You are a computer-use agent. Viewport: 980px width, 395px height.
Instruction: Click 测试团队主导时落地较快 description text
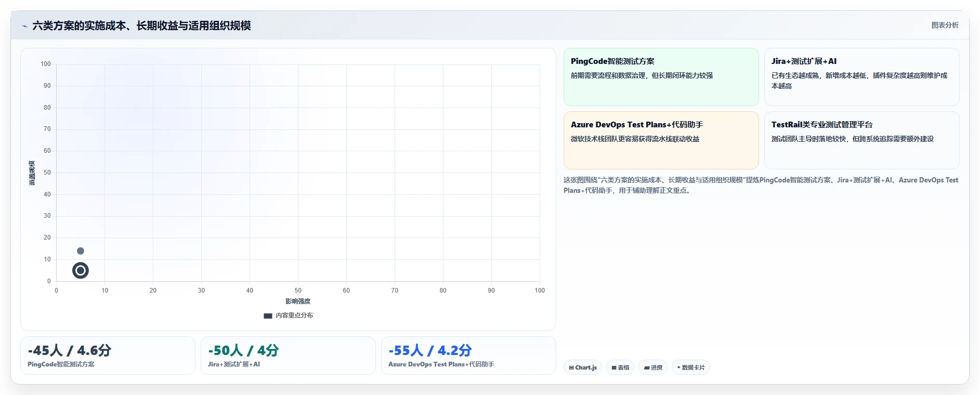852,139
